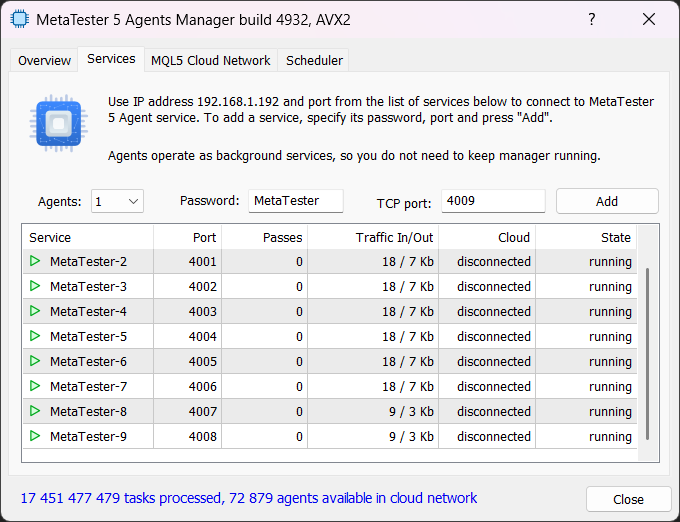The width and height of the screenshot is (680, 522).
Task: Click the Passes column header
Action: pos(265,237)
